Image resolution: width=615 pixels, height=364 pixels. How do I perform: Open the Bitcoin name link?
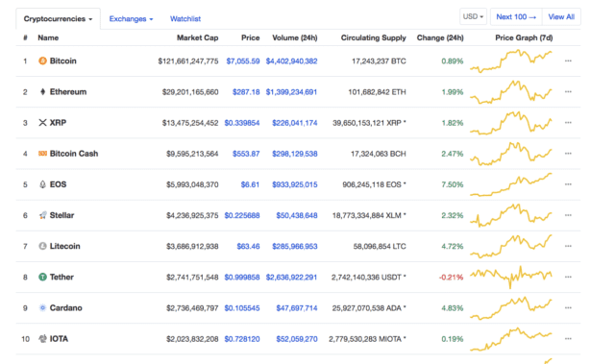coord(62,61)
